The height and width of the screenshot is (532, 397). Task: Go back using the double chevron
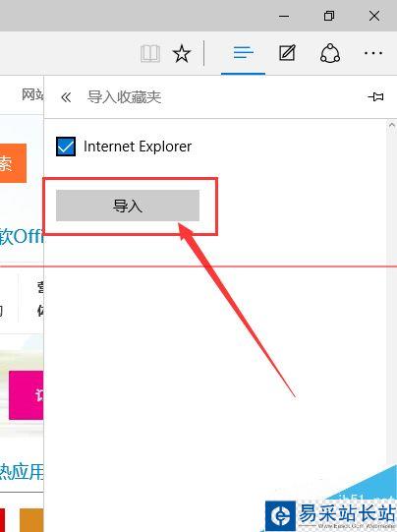(x=66, y=97)
